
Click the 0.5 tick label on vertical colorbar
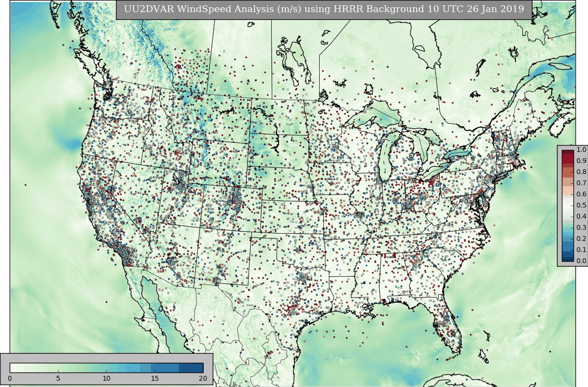[x=581, y=206]
